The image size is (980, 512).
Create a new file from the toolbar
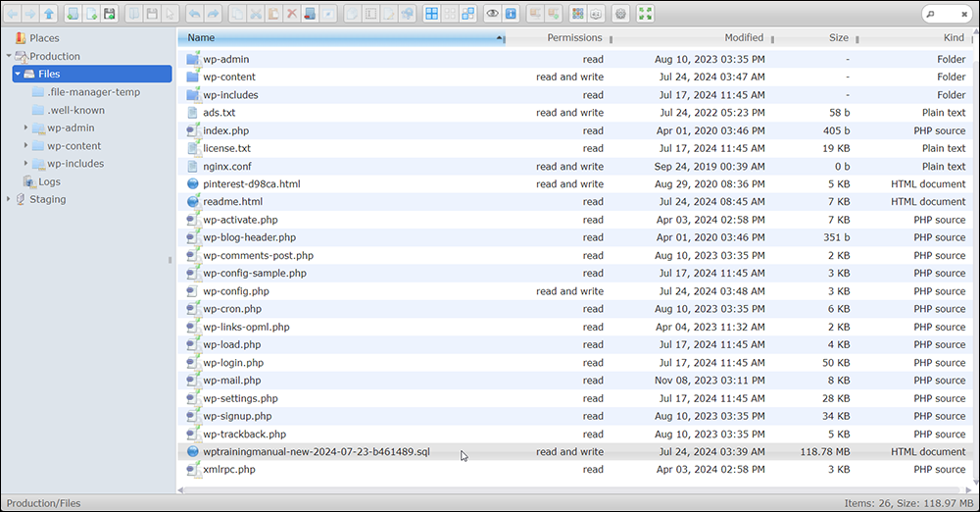coord(90,13)
